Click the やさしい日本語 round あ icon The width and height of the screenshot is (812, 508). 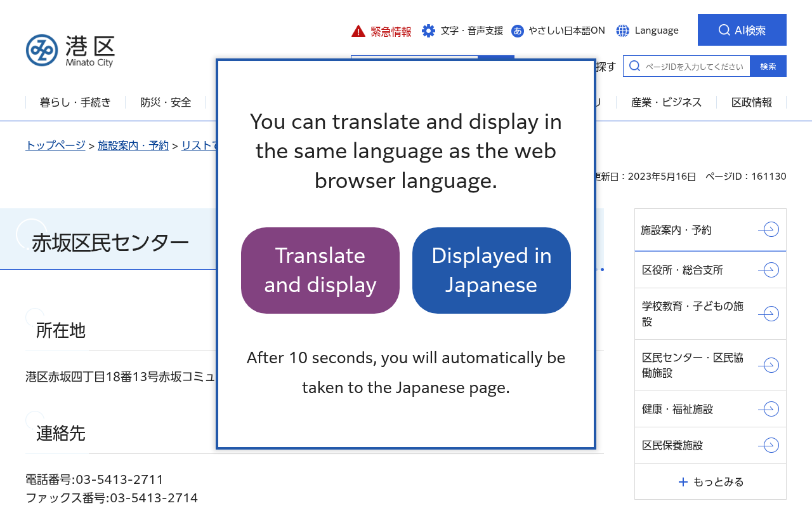[x=518, y=30]
